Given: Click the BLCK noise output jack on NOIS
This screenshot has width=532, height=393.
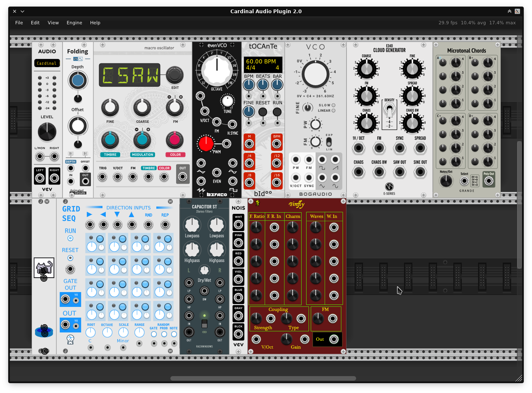Looking at the screenshot, I should 238,334.
